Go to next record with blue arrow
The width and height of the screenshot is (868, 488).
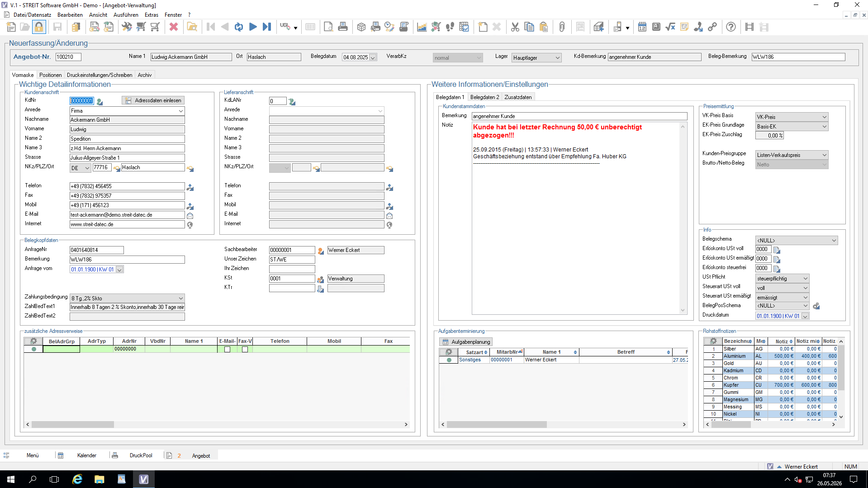click(x=253, y=27)
